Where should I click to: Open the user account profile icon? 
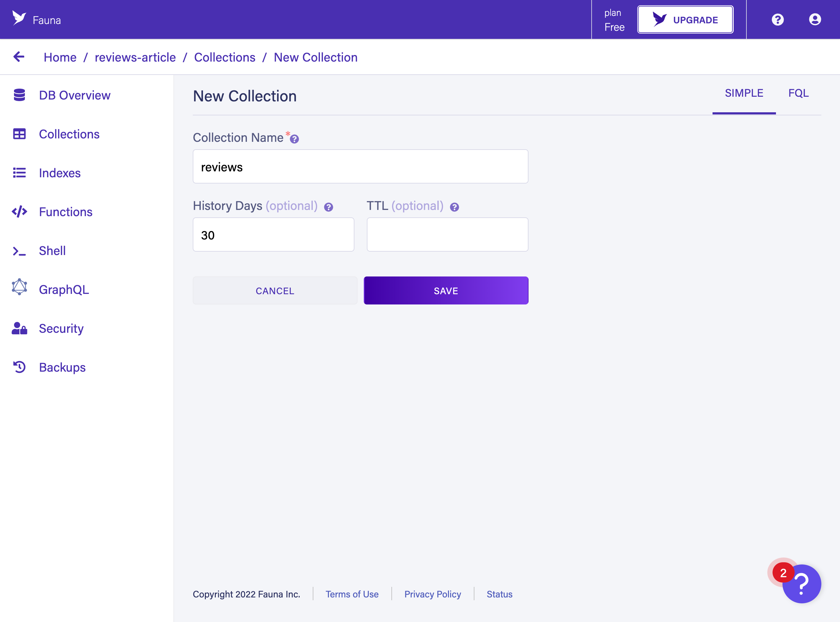815,20
